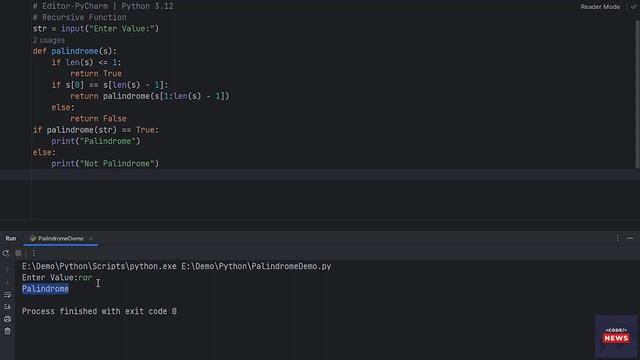Click the print("Palindrome") code line
The height and width of the screenshot is (360, 640).
point(96,141)
